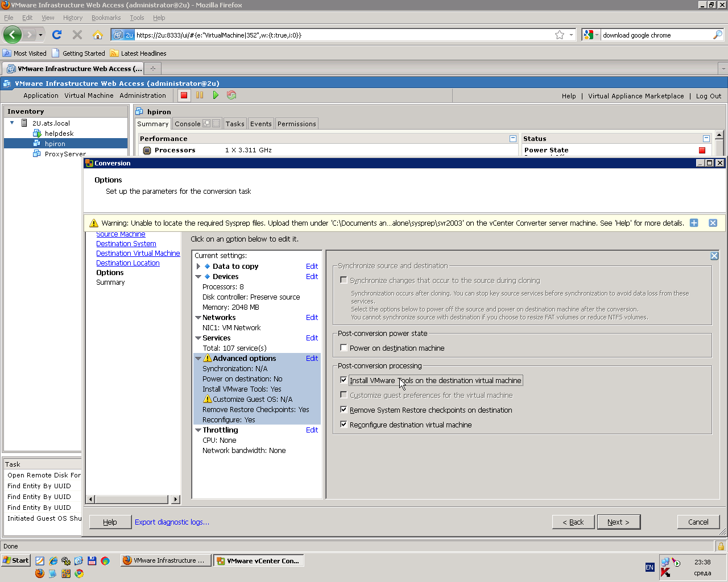Collapse the Performance panel using its minimize icon
The width and height of the screenshot is (728, 582).
point(513,139)
